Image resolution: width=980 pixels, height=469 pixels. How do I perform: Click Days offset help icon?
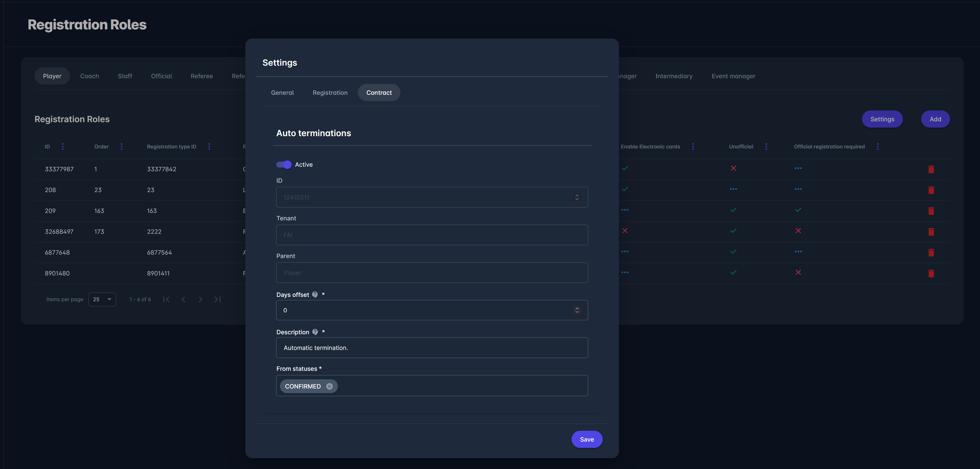314,295
